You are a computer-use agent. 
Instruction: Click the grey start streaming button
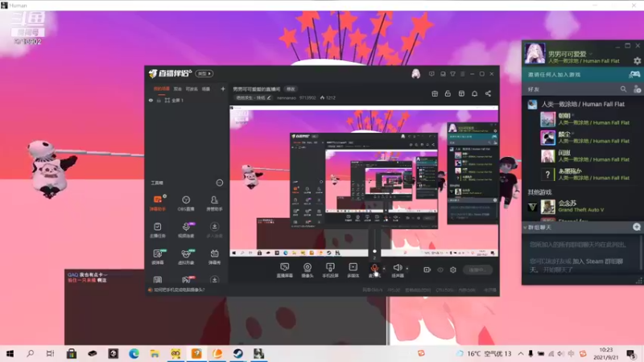pyautogui.click(x=477, y=269)
